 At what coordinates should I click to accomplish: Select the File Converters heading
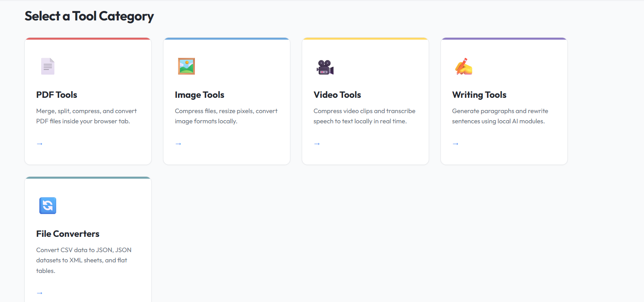68,234
